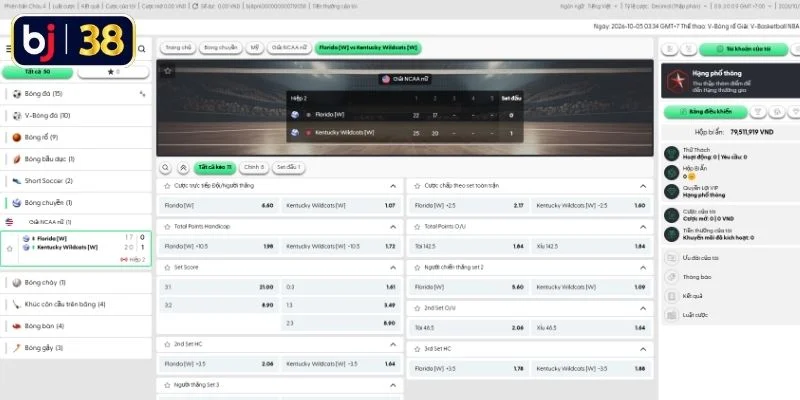Click the Bóng gậy stick icon

17,348
